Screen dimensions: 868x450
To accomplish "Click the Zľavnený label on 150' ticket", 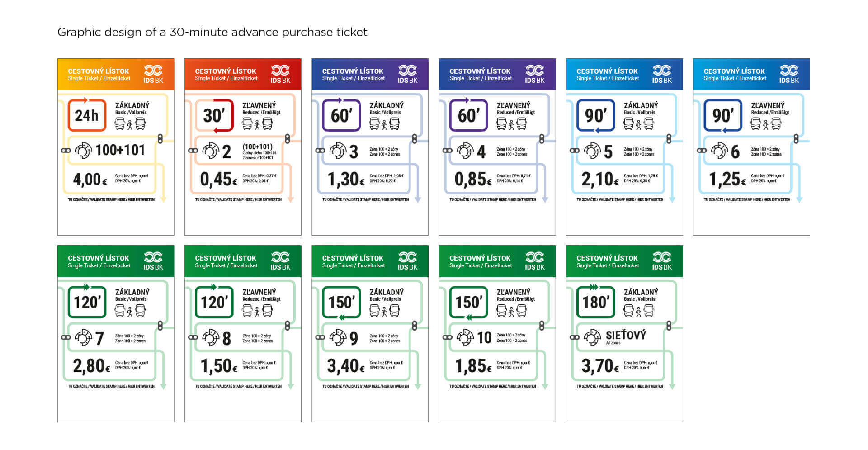I will tap(514, 293).
